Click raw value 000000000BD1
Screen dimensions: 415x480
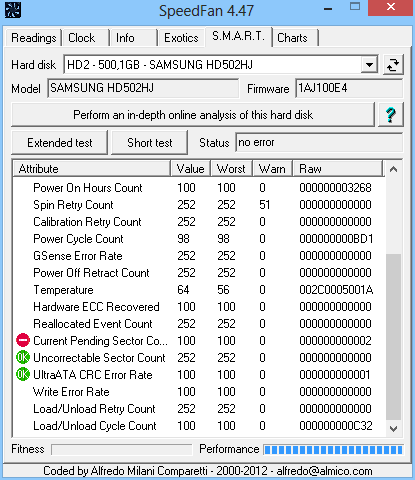pyautogui.click(x=336, y=239)
